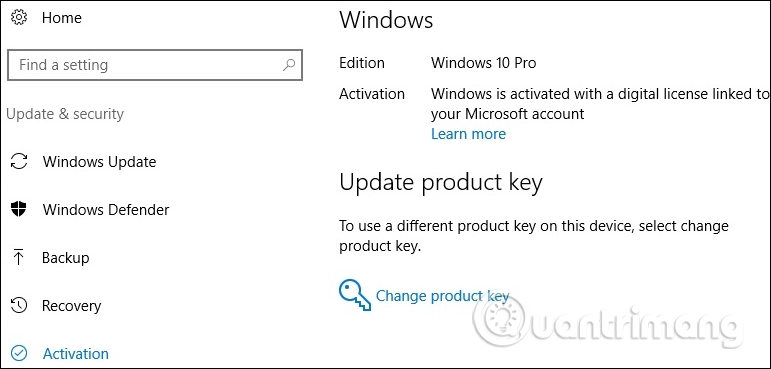Open the Recovery options page
Viewport: 771px width, 369px height.
[x=71, y=306]
